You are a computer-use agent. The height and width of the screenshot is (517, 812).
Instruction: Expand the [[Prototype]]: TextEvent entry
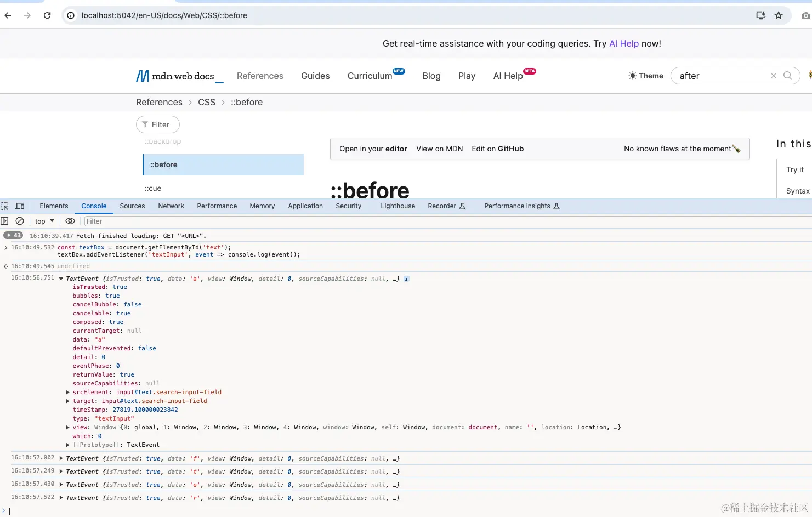coord(68,445)
